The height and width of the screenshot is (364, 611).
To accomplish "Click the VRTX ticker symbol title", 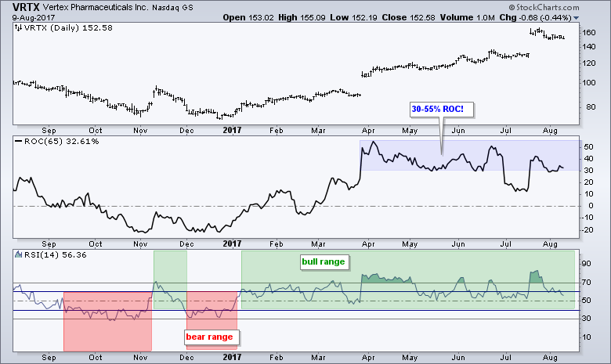I will (x=25, y=7).
